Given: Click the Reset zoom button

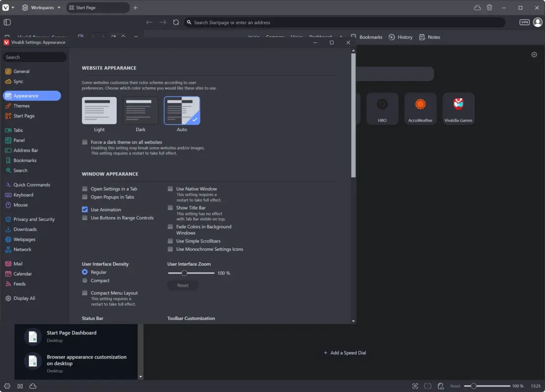Looking at the screenshot, I should (x=182, y=285).
